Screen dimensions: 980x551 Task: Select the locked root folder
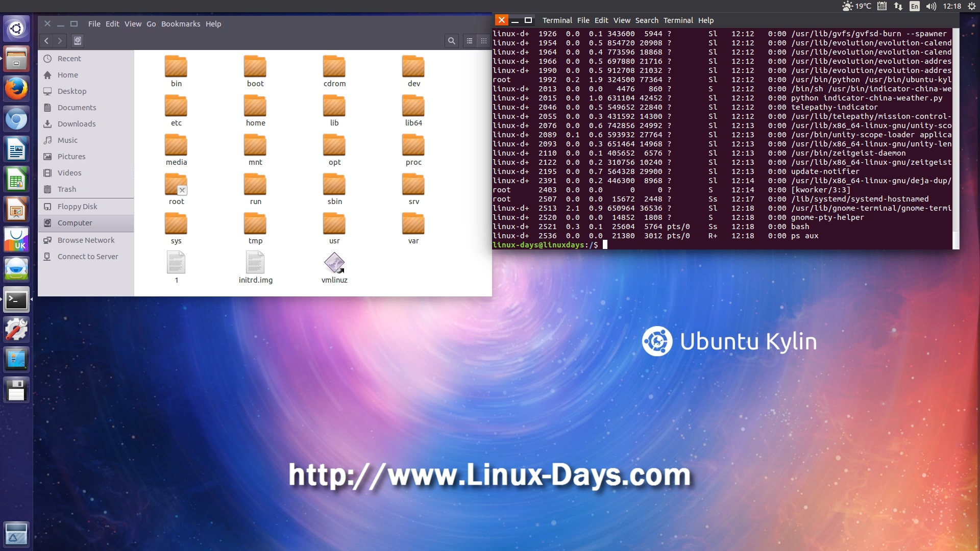click(x=176, y=189)
